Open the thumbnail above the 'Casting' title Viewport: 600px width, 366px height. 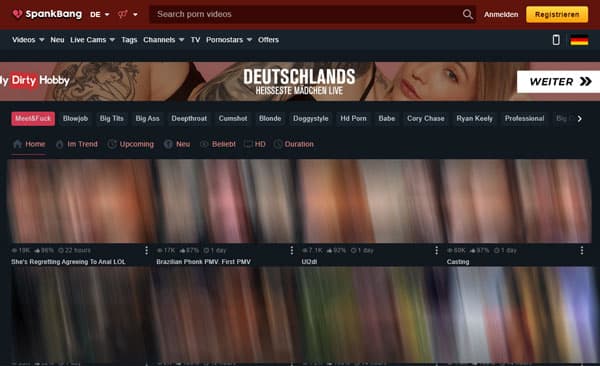pyautogui.click(x=517, y=201)
